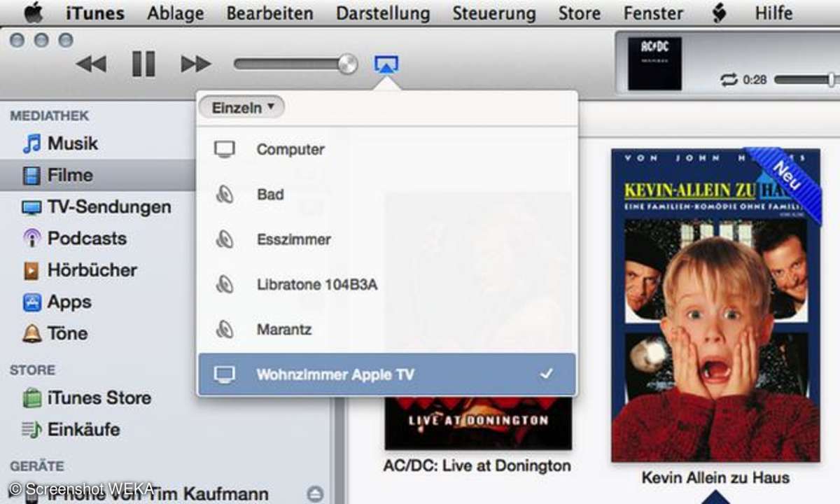This screenshot has height=504, width=840.
Task: Click the Computer monitor icon
Action: click(x=225, y=149)
